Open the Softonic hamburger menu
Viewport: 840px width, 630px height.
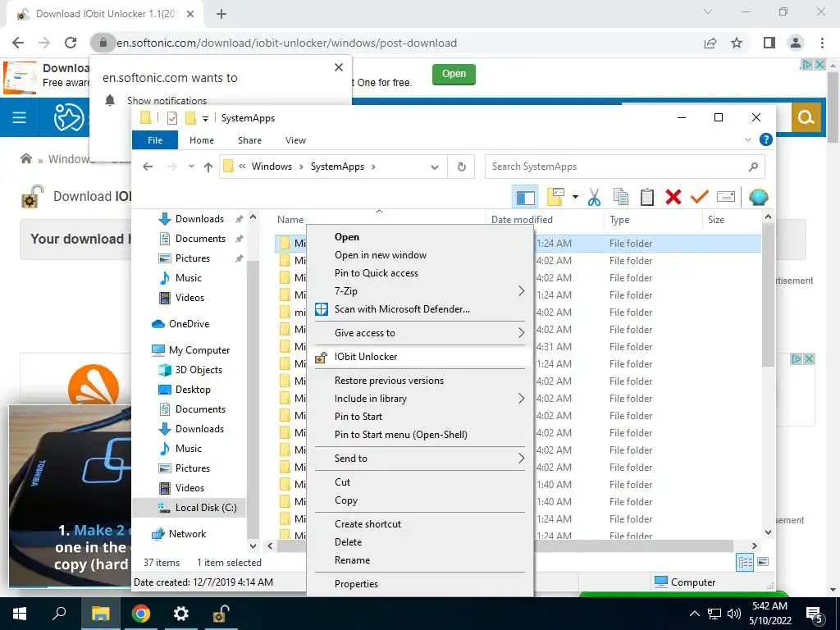click(x=20, y=117)
